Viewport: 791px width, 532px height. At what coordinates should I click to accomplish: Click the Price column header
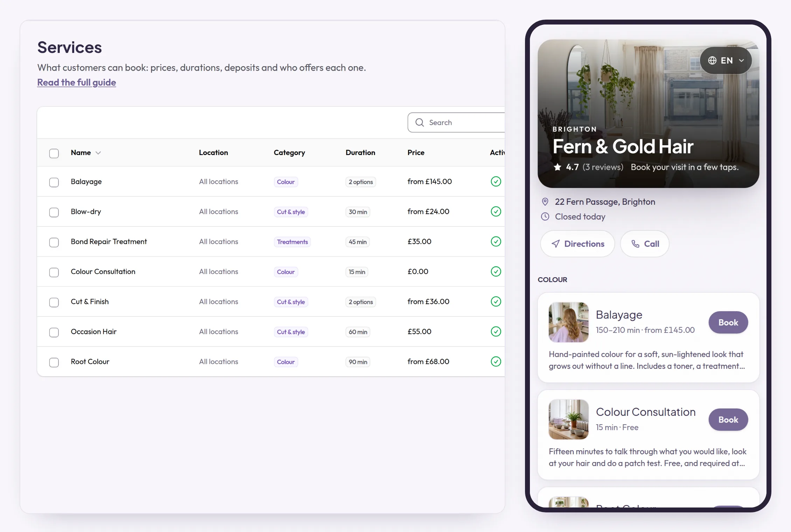[x=416, y=153]
